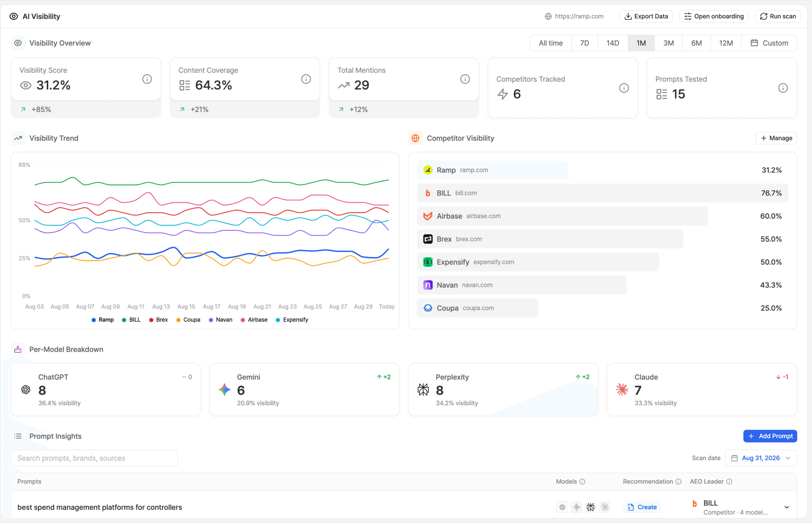Click the Open onboarding button

pyautogui.click(x=714, y=16)
